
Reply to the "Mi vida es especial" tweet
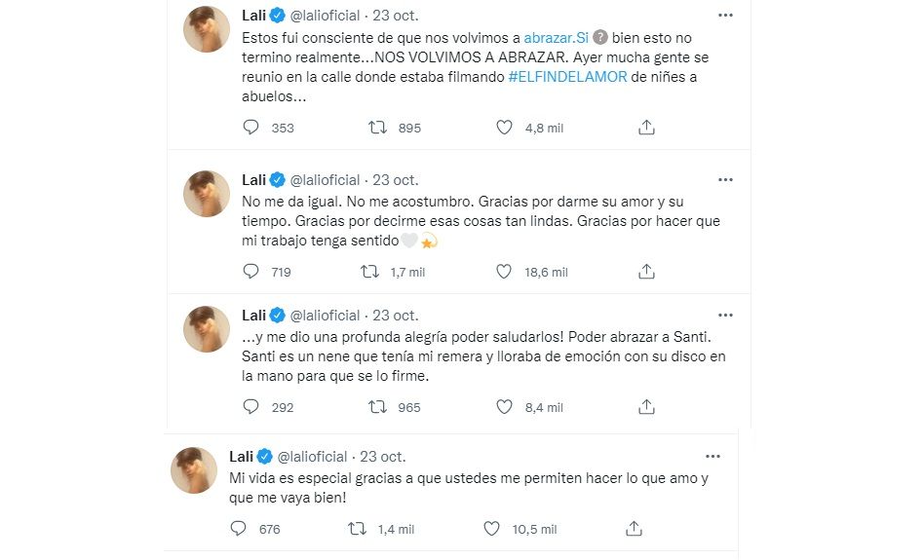pos(238,529)
